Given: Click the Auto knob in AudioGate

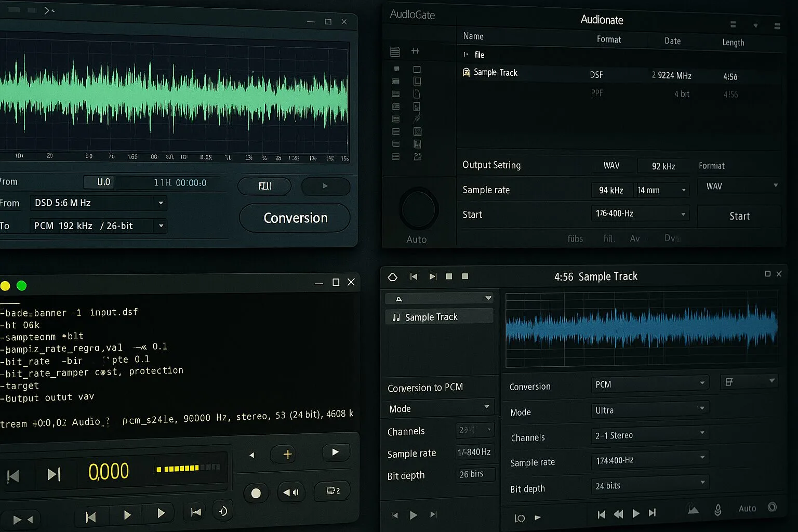Looking at the screenshot, I should tap(418, 210).
